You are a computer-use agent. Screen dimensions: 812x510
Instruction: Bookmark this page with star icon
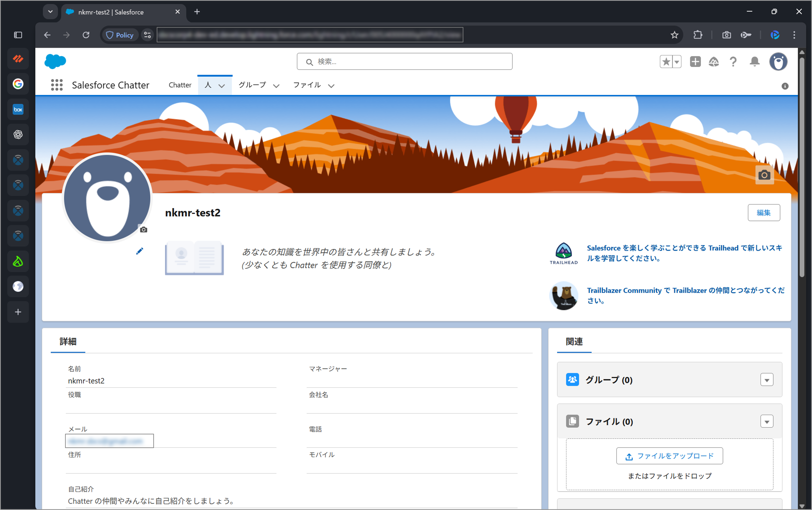tap(674, 35)
